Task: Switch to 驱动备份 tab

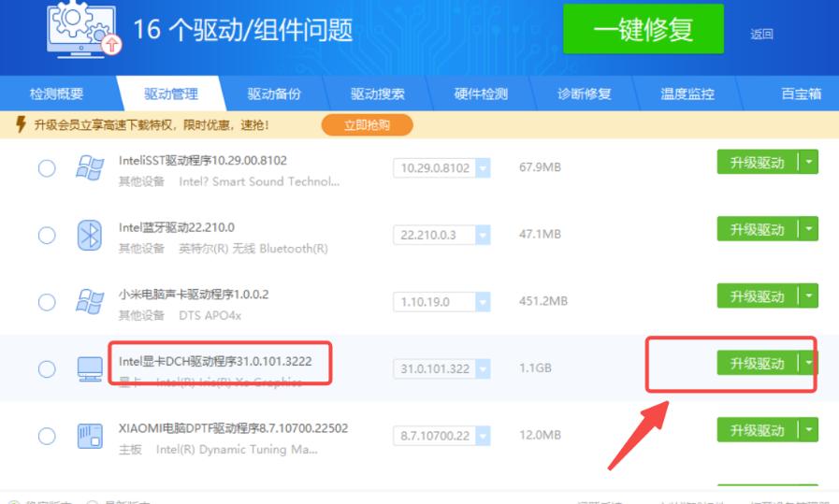Action: point(274,94)
